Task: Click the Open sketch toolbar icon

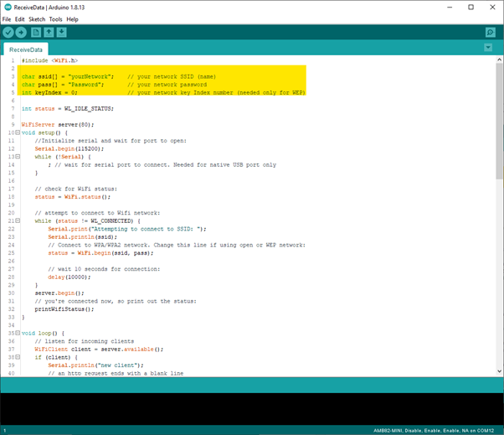Action: (49, 32)
